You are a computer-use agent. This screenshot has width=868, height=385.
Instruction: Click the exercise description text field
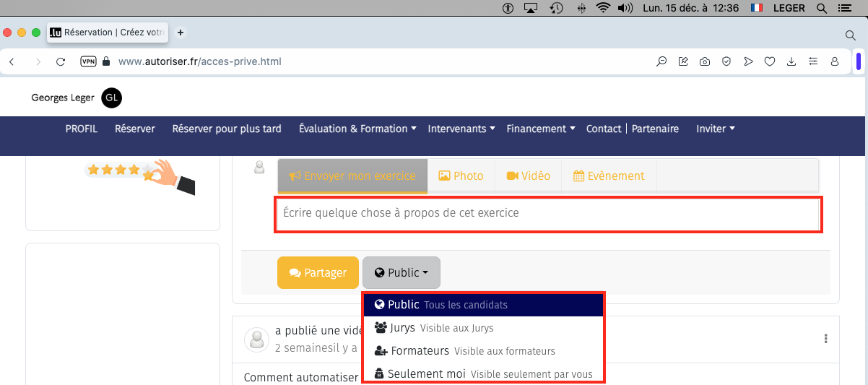click(547, 214)
